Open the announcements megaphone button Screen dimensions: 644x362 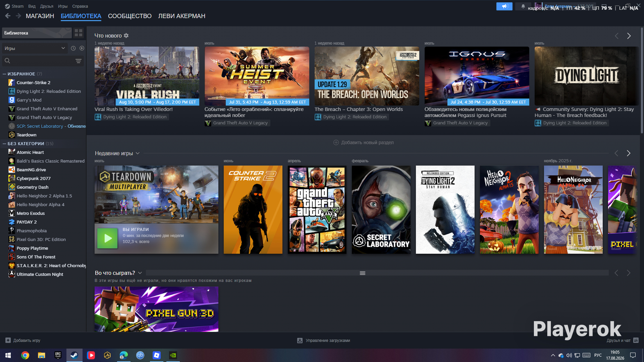tap(504, 6)
